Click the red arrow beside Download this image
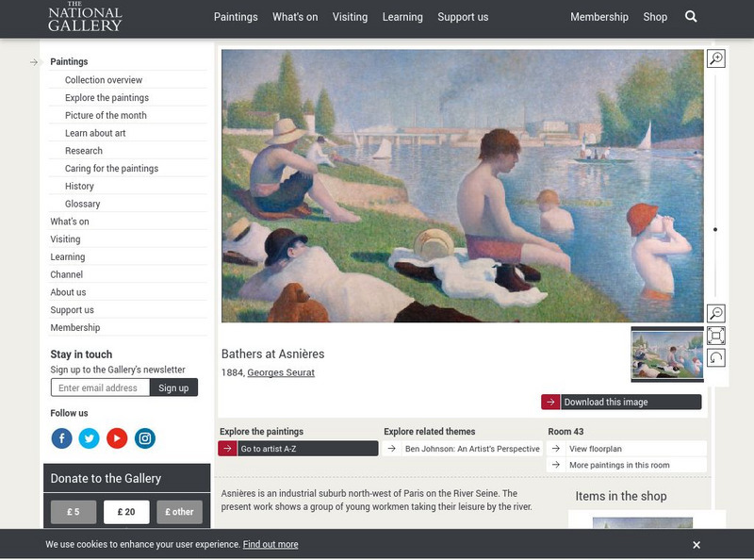The image size is (754, 560). (550, 402)
